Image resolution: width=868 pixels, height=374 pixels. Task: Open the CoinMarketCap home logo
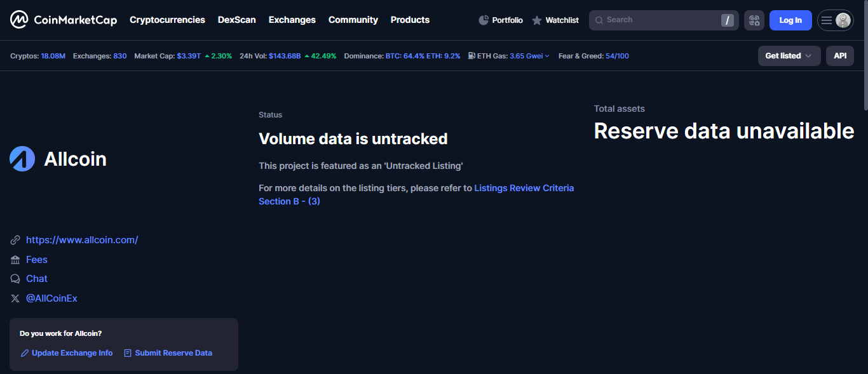(x=64, y=20)
